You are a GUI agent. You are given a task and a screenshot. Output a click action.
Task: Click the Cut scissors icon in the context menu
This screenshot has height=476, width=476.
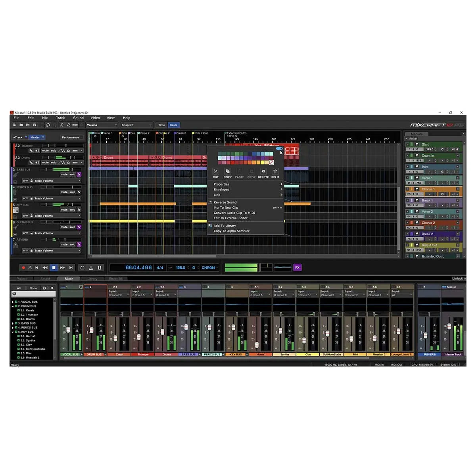click(216, 171)
